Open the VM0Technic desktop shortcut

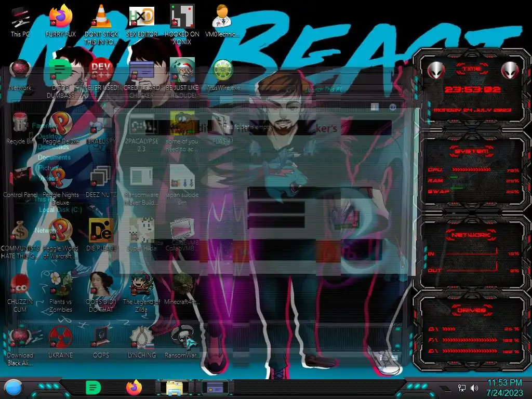pos(222,21)
